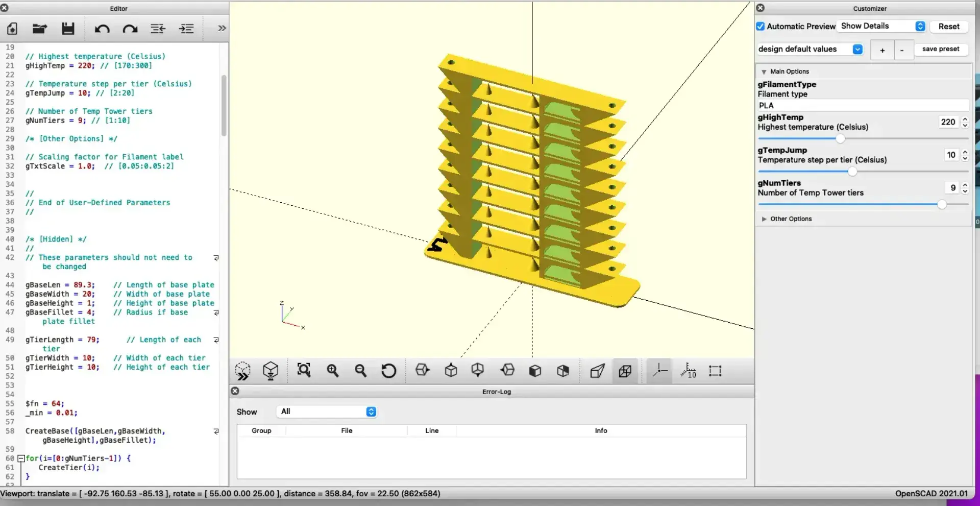
Task: Toggle scale markers on axes
Action: coord(688,370)
